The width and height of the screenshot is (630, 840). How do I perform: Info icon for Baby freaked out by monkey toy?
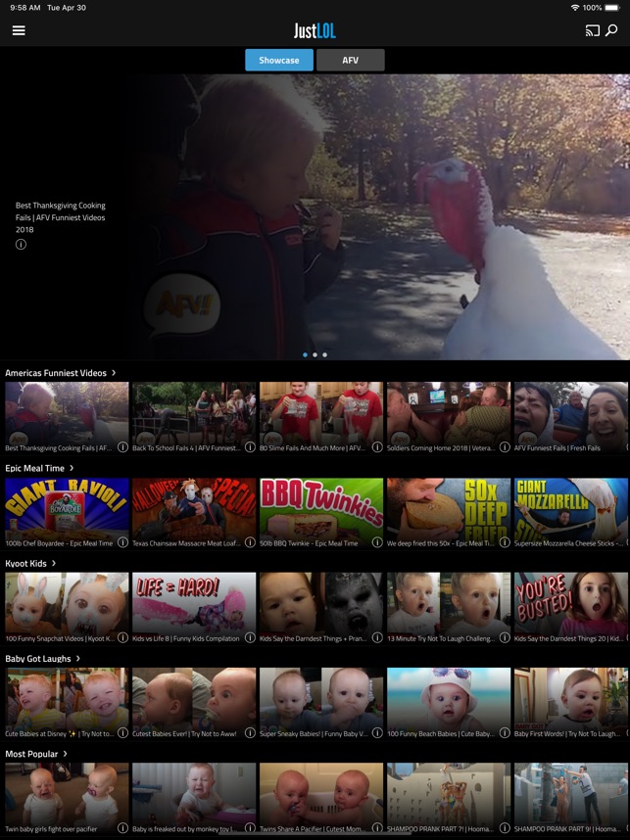[250, 828]
